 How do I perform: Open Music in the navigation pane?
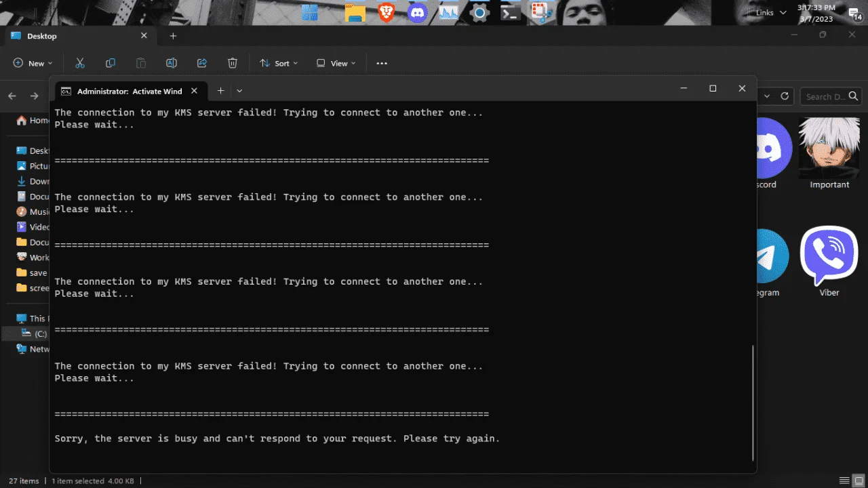[x=33, y=211]
